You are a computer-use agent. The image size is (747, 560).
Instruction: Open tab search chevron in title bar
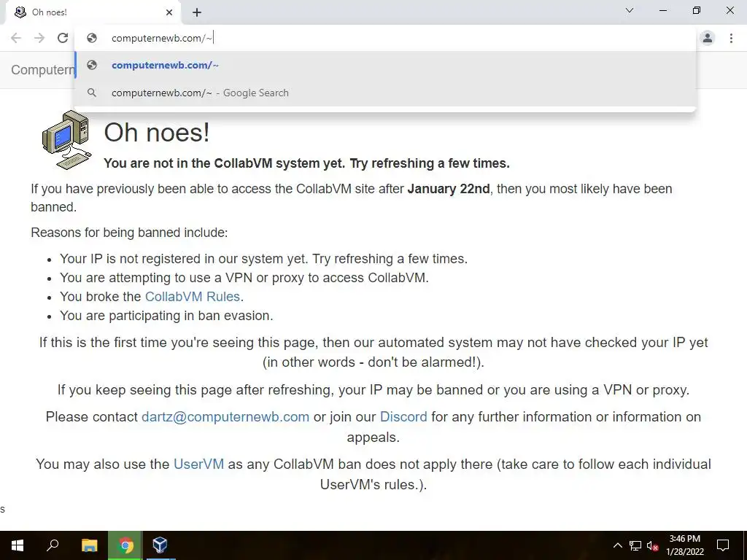[x=630, y=10]
